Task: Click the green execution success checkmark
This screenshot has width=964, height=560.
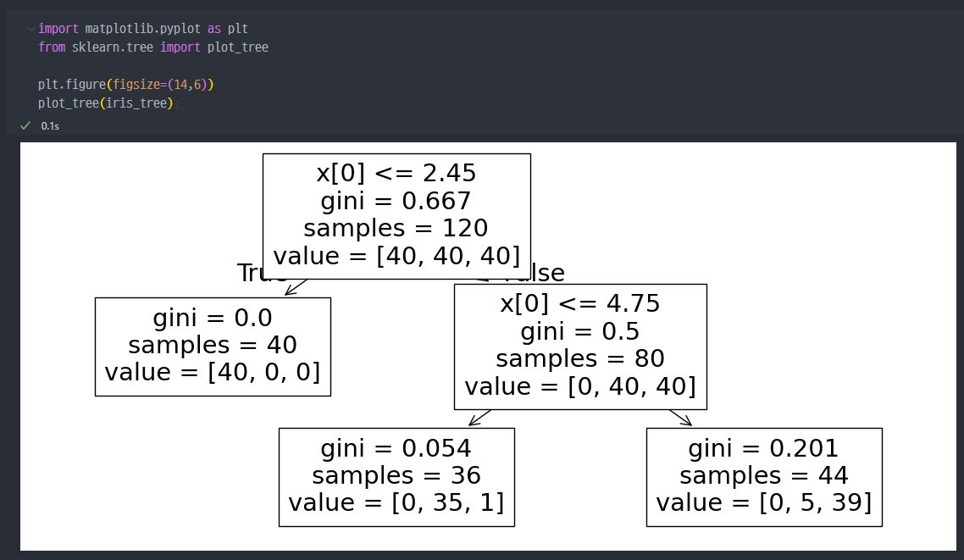Action: click(25, 125)
